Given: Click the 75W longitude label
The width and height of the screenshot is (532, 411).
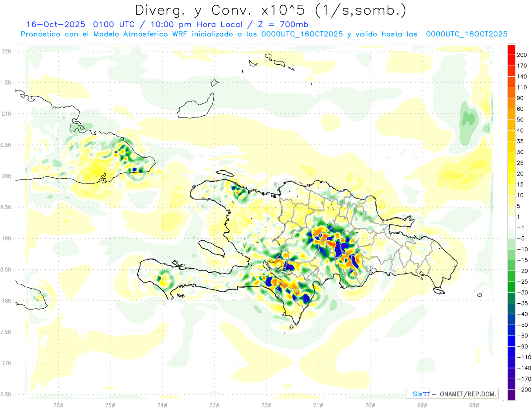Looking at the screenshot, I should pyautogui.click(x=110, y=405).
